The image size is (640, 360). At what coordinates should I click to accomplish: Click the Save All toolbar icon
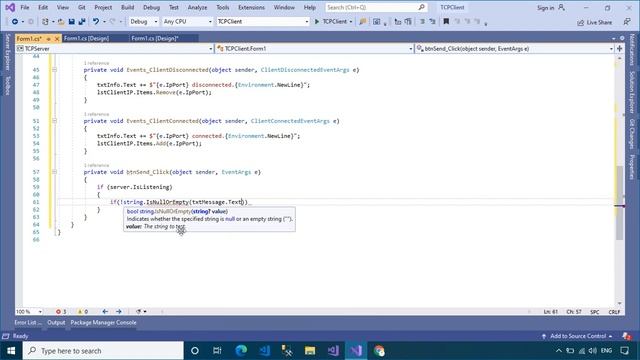(82, 22)
